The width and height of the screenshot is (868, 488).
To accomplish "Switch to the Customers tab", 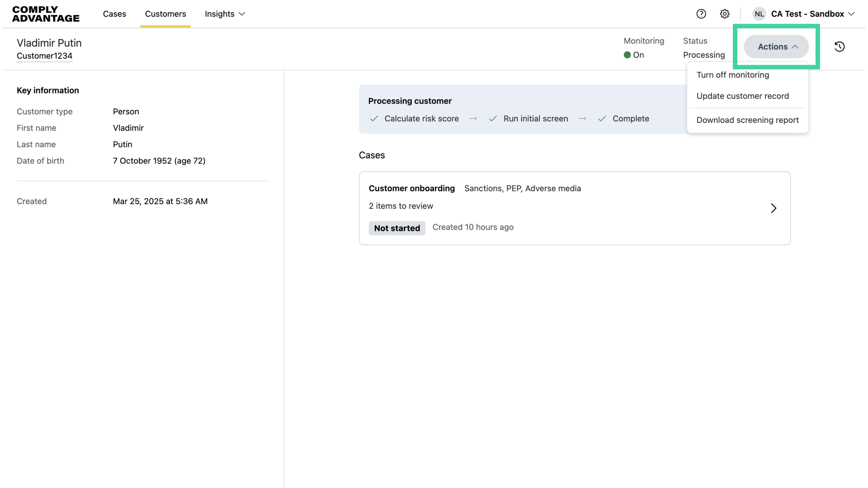I will (x=165, y=14).
